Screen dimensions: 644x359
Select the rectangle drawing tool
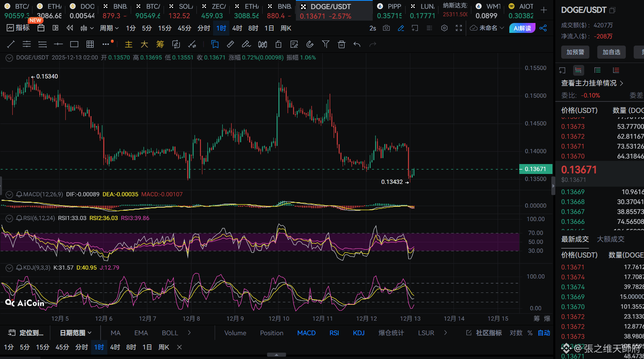(74, 44)
